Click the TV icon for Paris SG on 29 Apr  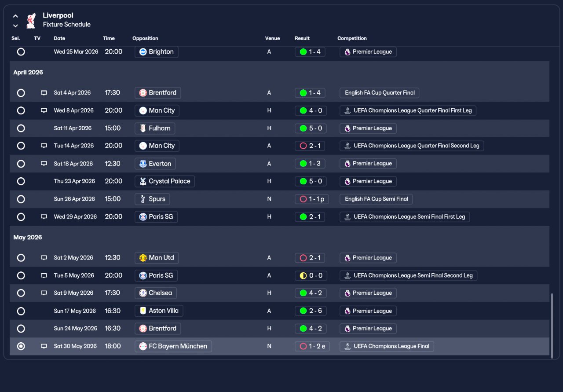pyautogui.click(x=44, y=217)
